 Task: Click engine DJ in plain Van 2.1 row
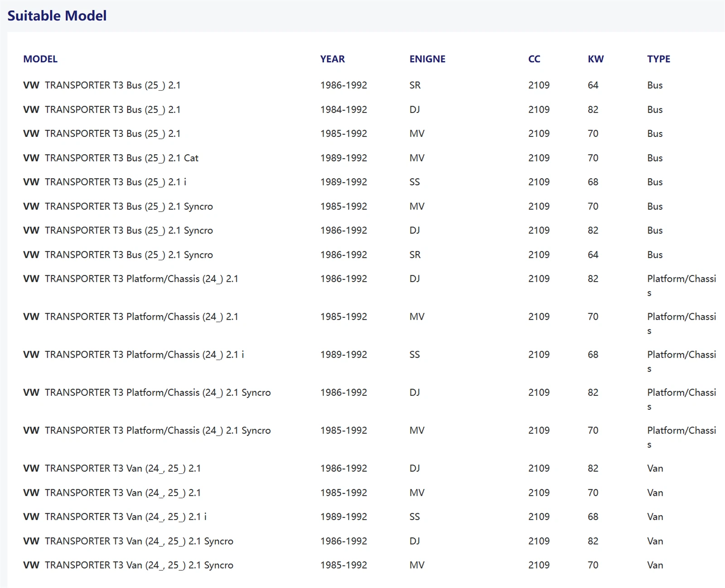tap(415, 469)
